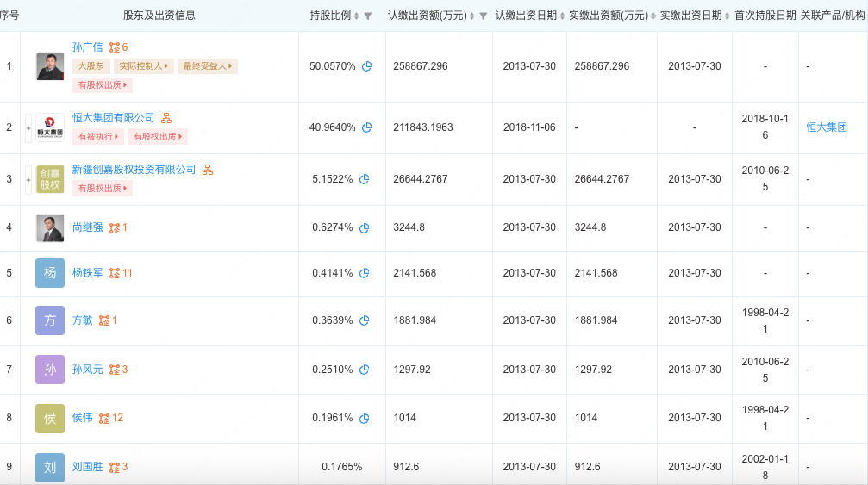Sort the table by 认缴出资日期
This screenshot has width=868, height=485.
click(562, 16)
